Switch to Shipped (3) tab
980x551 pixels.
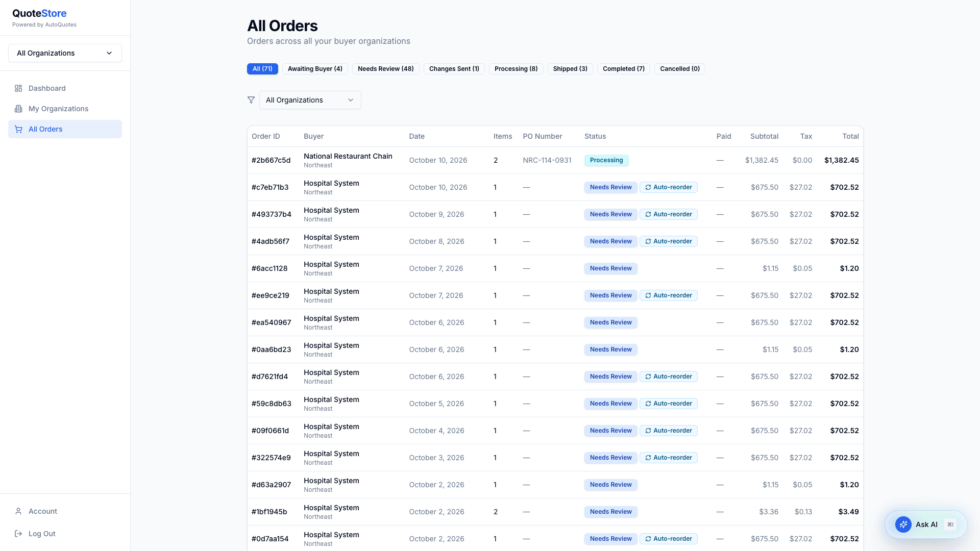coord(570,69)
